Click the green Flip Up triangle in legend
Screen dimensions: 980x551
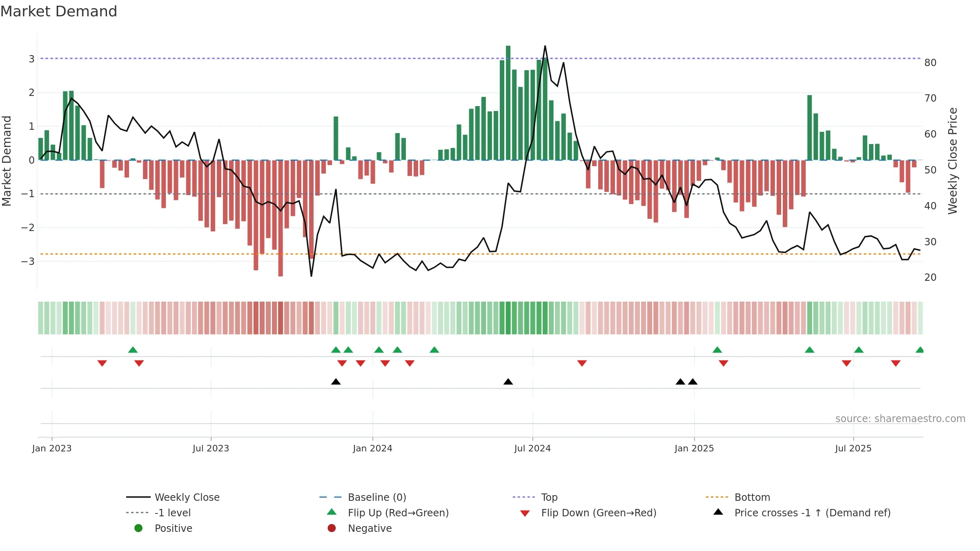click(332, 512)
